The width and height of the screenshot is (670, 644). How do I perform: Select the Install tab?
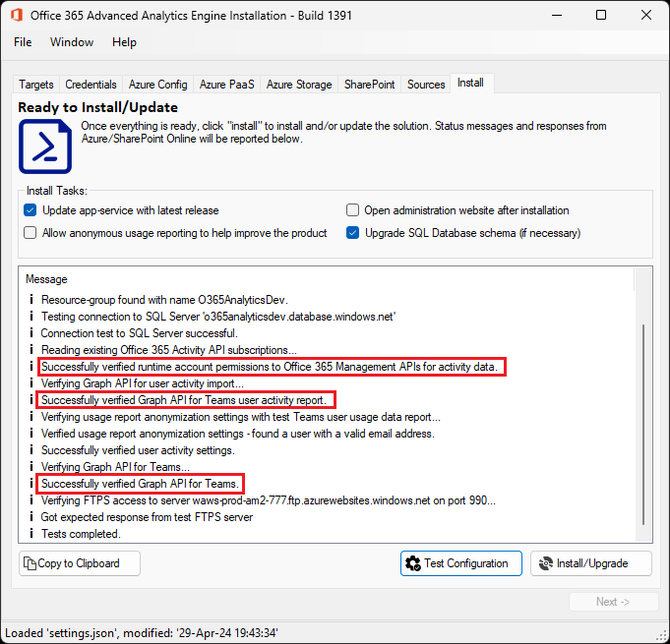471,83
